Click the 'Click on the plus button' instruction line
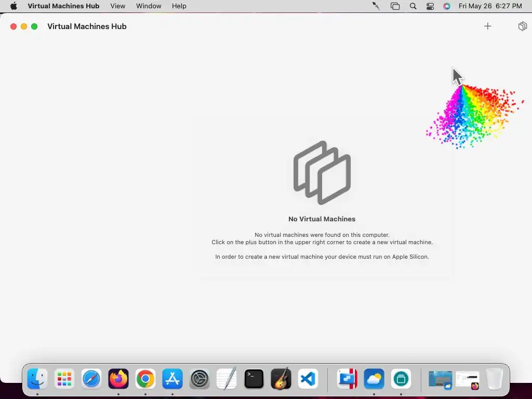Screen dimensions: 532x399 pos(322,242)
